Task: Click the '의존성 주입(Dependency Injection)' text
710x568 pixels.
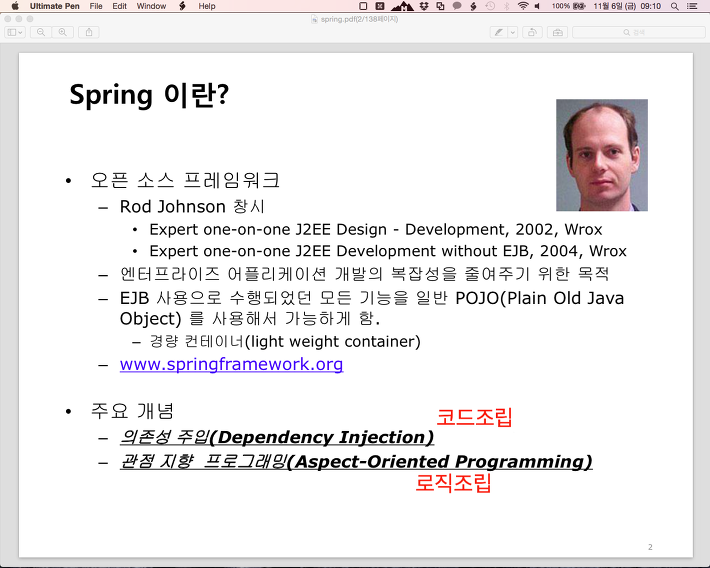Action: coord(277,437)
